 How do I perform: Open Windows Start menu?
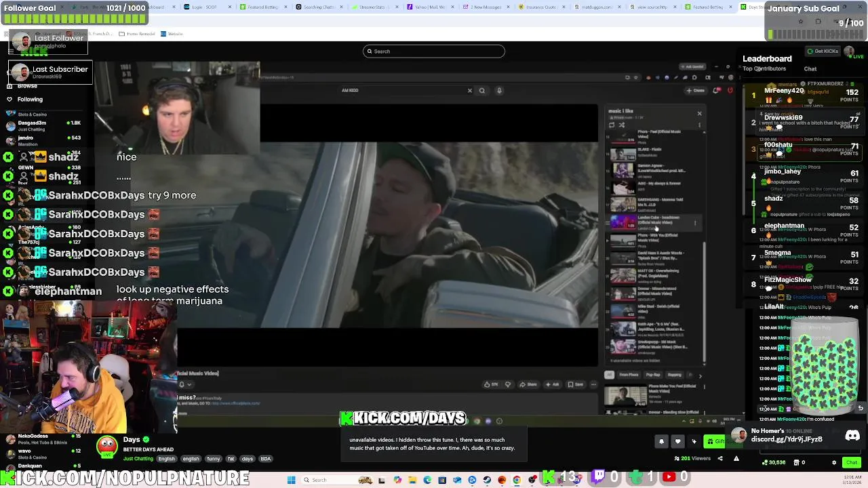pos(292,480)
